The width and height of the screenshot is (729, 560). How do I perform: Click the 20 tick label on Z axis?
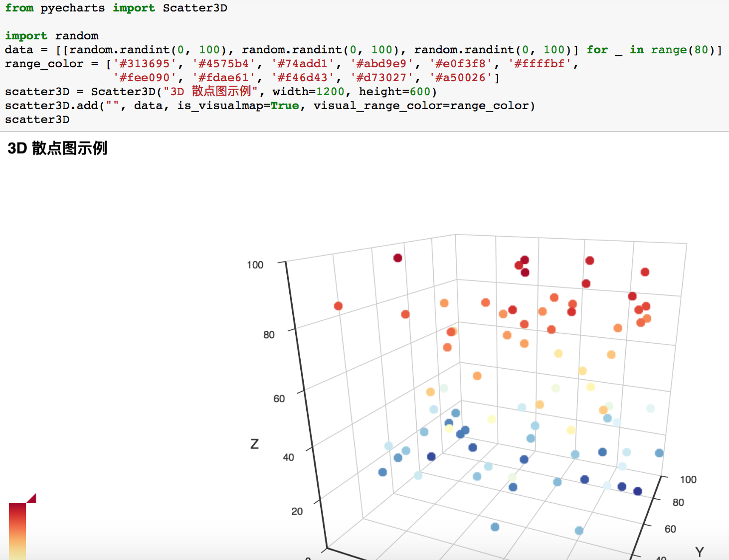click(x=297, y=511)
